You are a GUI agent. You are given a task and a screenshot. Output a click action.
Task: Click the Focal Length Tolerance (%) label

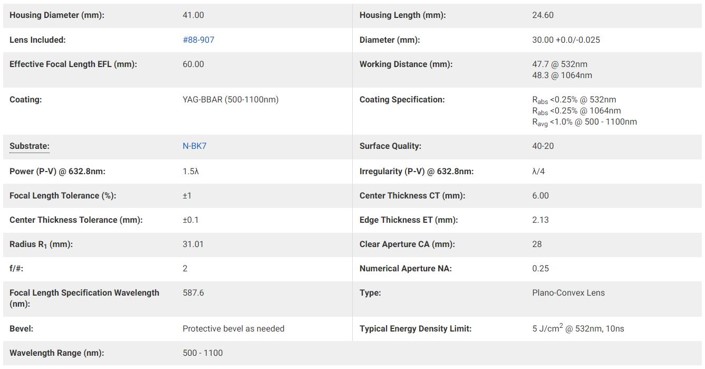tap(62, 196)
